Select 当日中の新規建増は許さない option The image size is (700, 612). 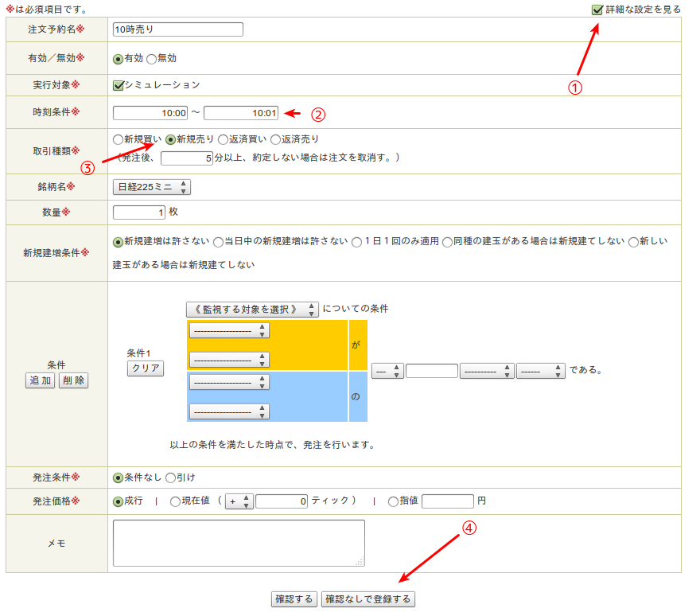(218, 242)
